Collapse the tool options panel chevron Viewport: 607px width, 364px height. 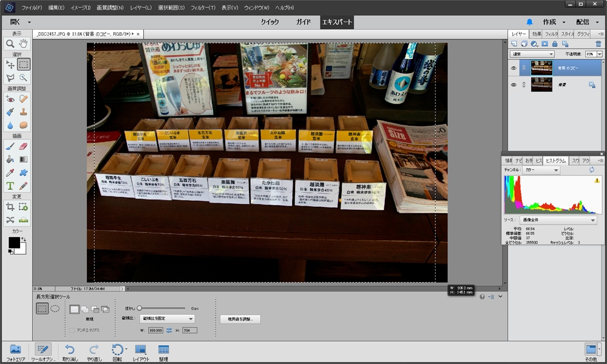click(501, 297)
